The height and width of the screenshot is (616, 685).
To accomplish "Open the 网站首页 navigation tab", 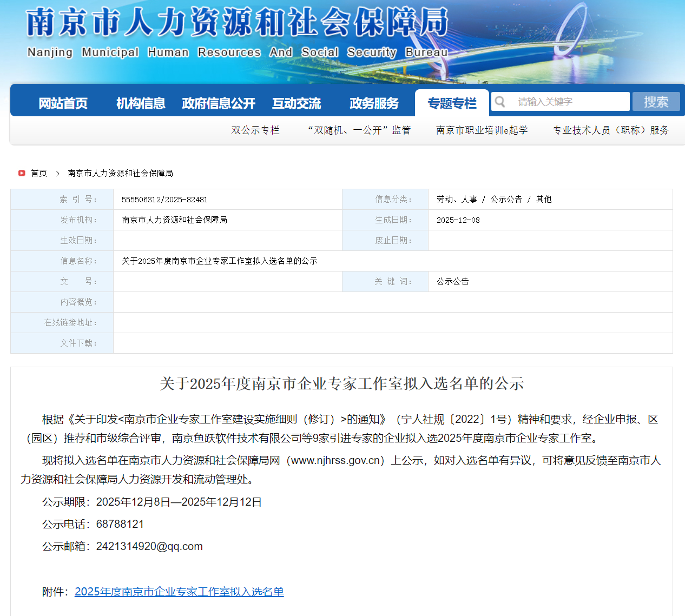I will [63, 103].
